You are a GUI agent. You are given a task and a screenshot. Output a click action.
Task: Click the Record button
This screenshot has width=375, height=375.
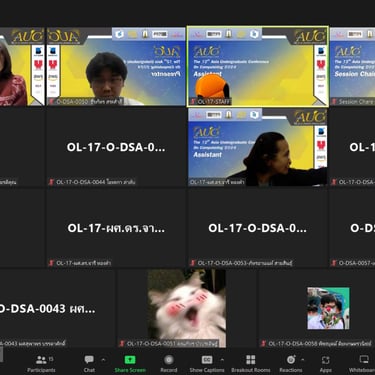[x=169, y=363]
